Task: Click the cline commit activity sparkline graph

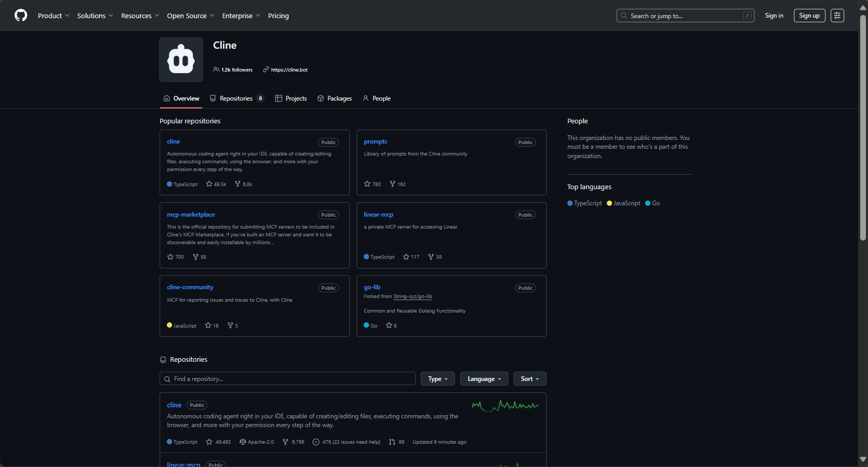Action: pos(505,405)
